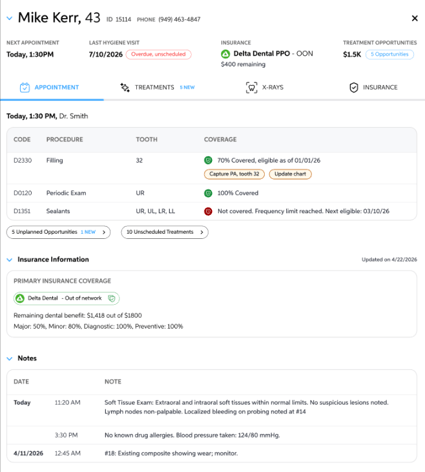Click the Insurance shield icon
Screen dimensions: 425x472
pyautogui.click(x=354, y=87)
